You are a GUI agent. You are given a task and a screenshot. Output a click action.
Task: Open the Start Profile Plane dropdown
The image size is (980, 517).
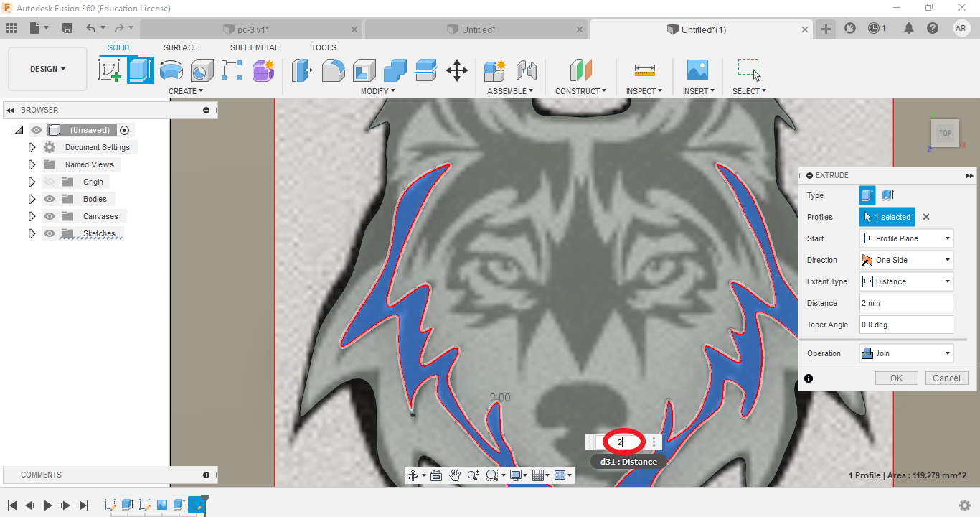906,238
